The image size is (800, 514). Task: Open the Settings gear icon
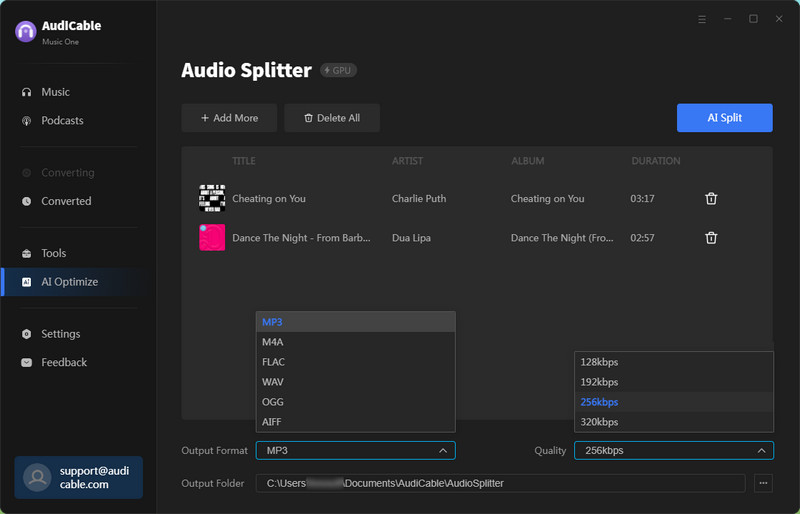tap(27, 334)
